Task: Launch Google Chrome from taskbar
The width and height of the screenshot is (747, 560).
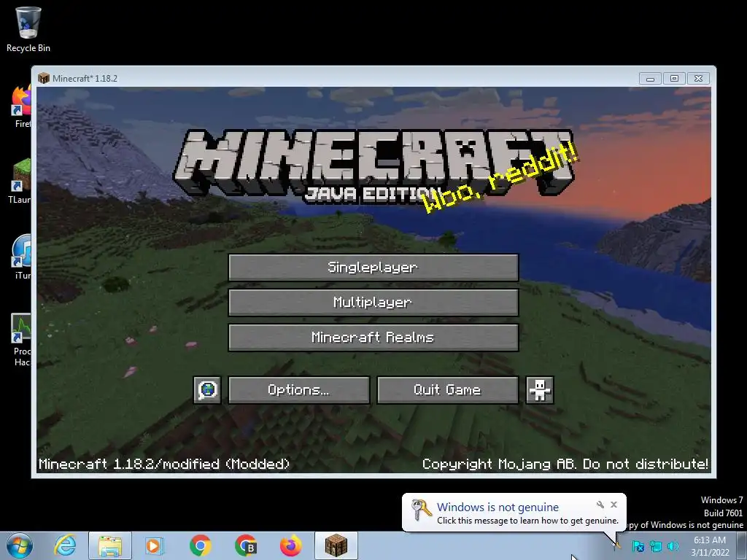Action: point(200,545)
